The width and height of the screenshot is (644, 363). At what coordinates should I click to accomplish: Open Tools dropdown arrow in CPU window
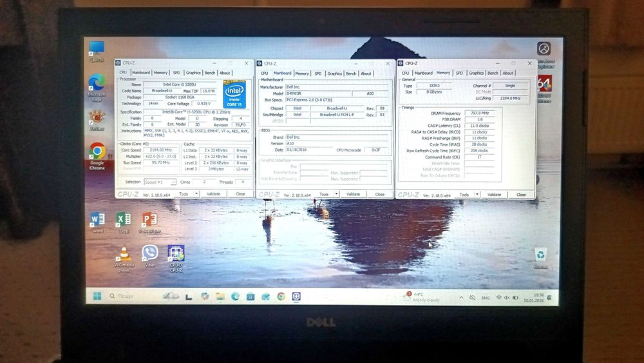point(196,193)
